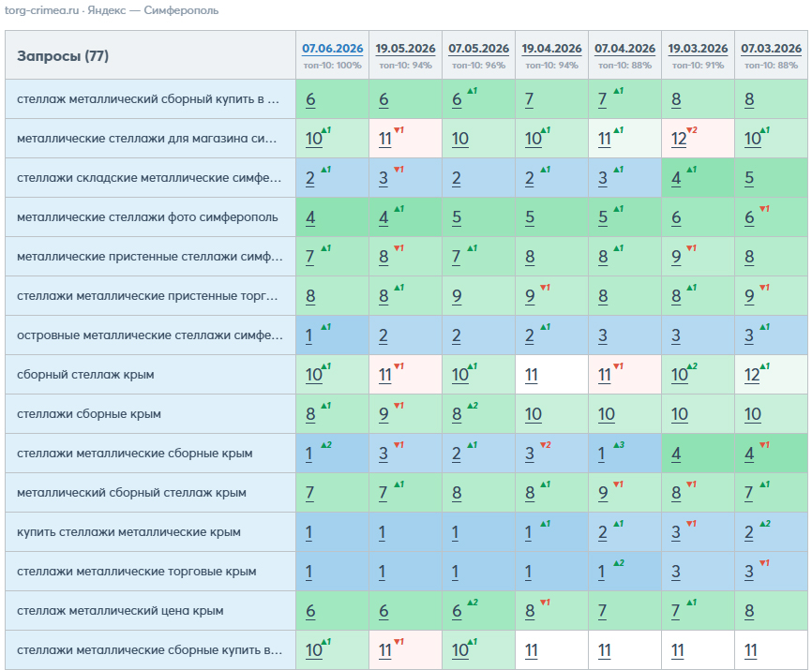Image resolution: width=812 pixels, height=670 pixels.
Task: Open the 07.06.2026 date column link
Action: (333, 49)
